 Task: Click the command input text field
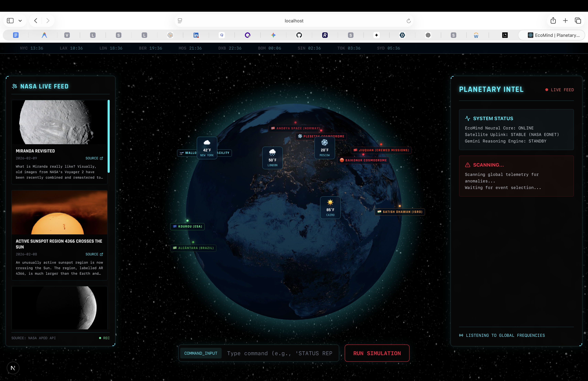[x=279, y=353]
